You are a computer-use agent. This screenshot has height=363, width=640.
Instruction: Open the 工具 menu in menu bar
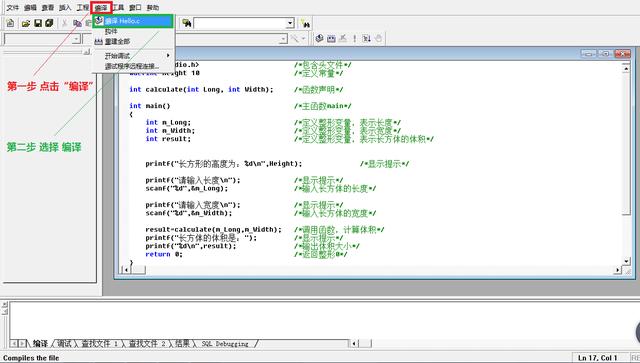click(x=118, y=7)
